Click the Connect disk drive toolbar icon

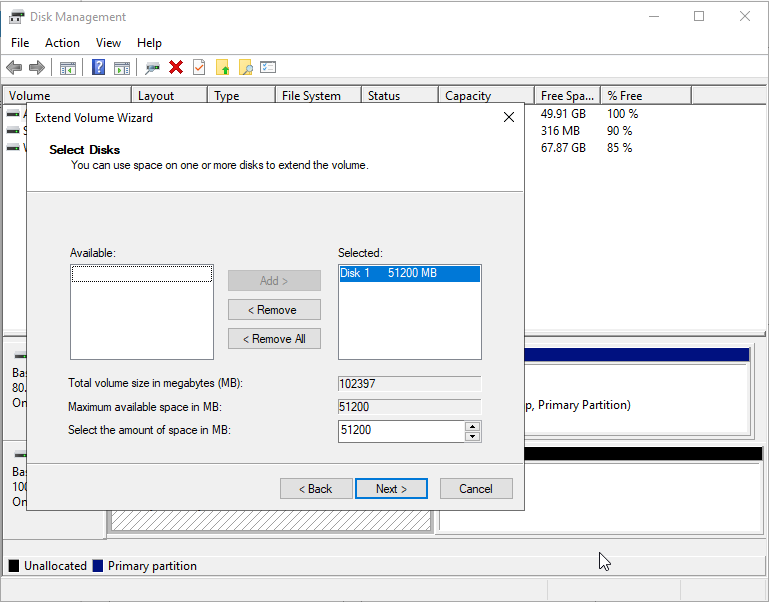click(152, 67)
